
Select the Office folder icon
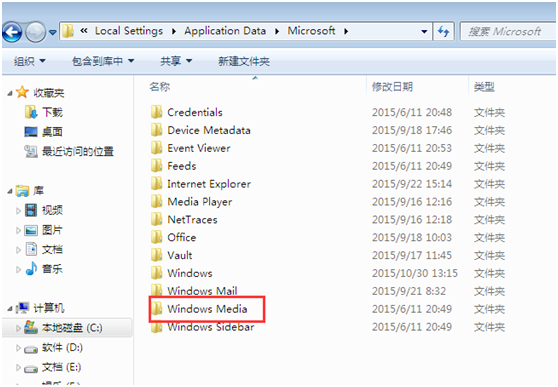(156, 237)
